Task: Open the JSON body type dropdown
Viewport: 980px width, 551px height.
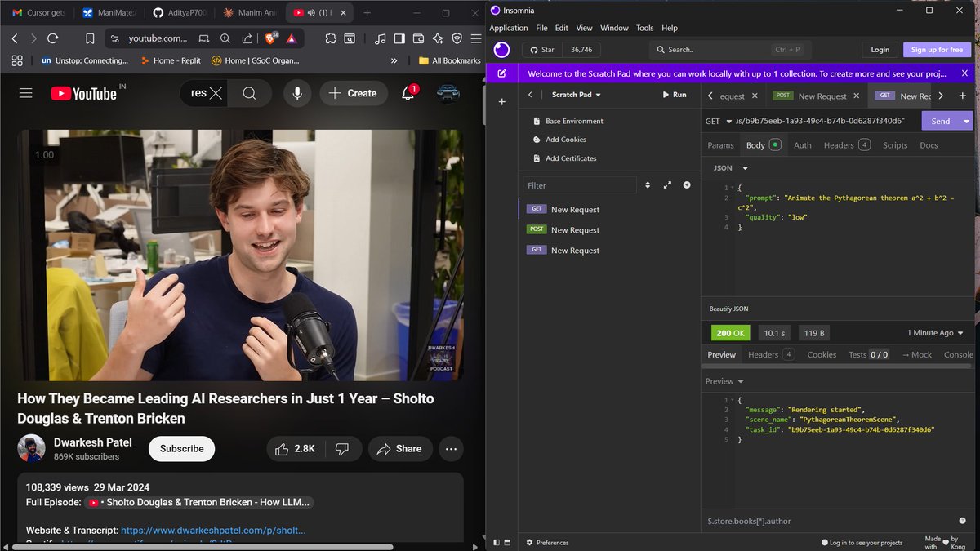Action: tap(731, 168)
